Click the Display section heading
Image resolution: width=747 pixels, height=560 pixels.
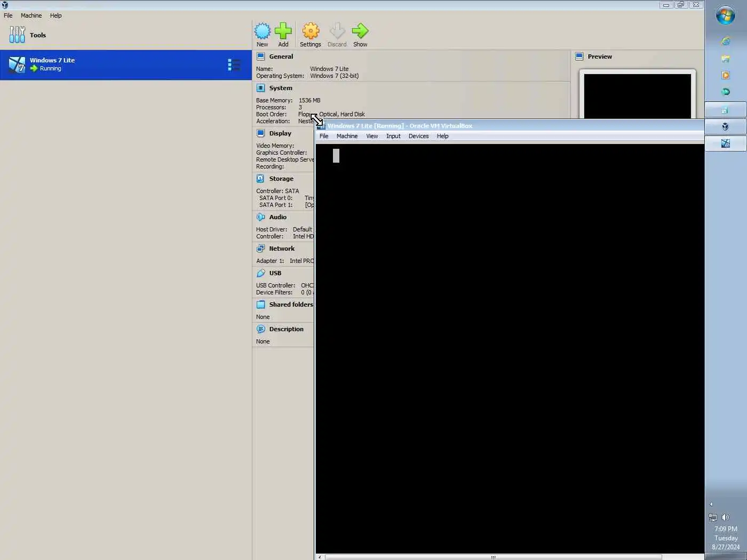280,133
